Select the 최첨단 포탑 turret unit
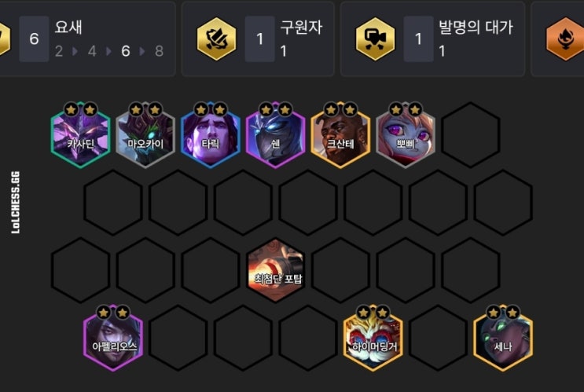This screenshot has width=584, height=392. tap(275, 270)
